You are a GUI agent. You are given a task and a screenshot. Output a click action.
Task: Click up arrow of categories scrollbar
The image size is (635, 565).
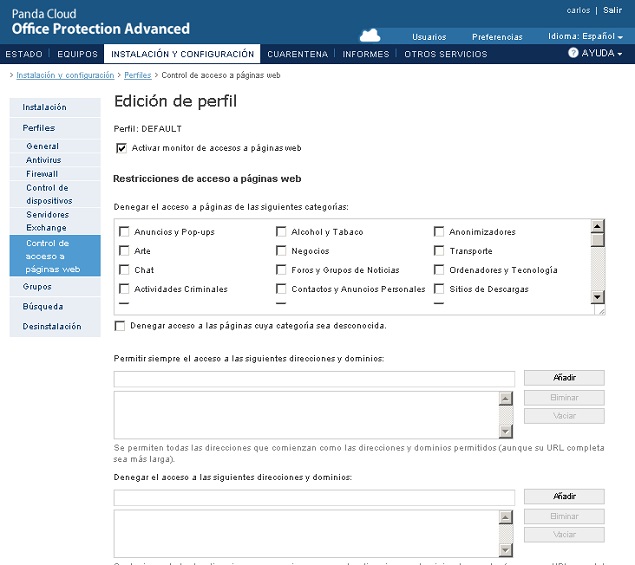pyautogui.click(x=597, y=226)
